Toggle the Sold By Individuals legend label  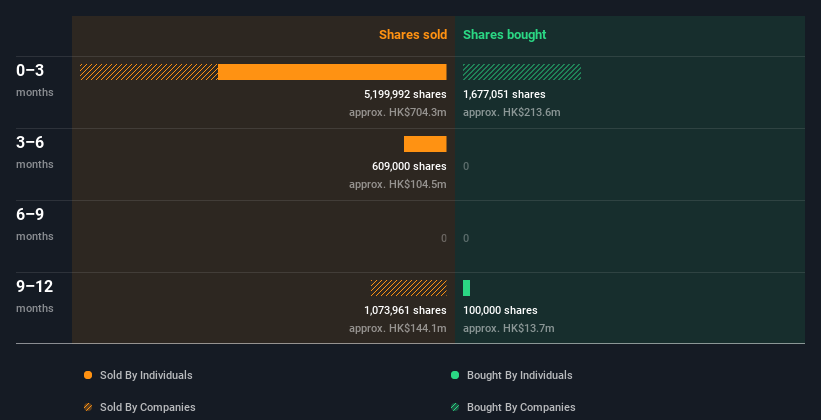[146, 375]
